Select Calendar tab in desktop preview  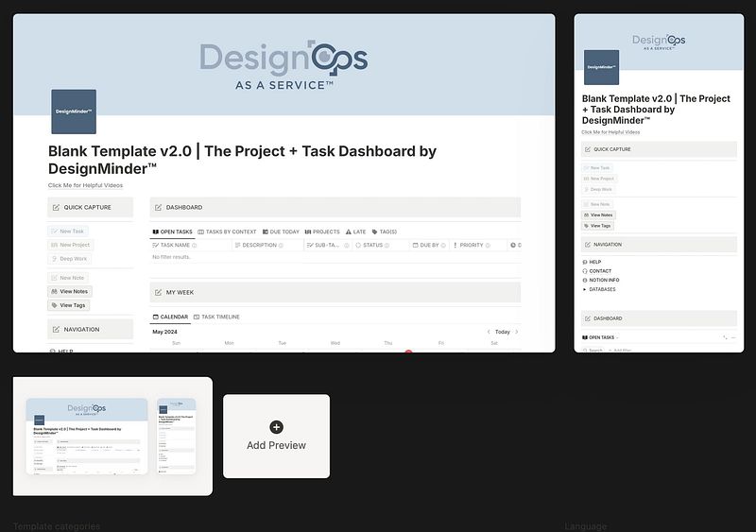click(170, 317)
